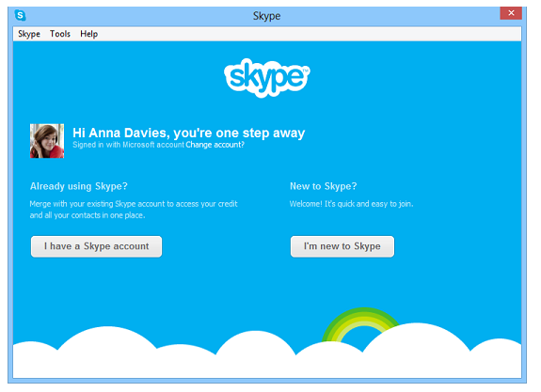Open the Tools menu
This screenshot has width=541, height=392.
tap(60, 34)
